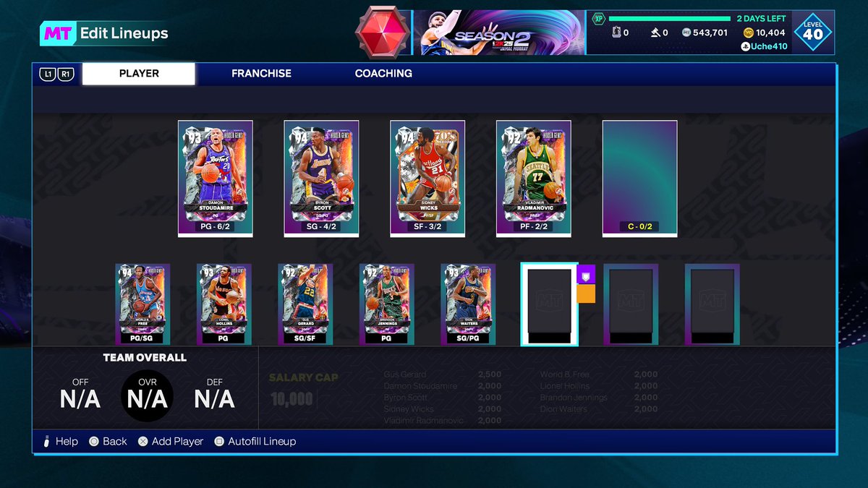Click the auction gavel icon
Image resolution: width=868 pixels, height=488 pixels.
pyautogui.click(x=655, y=33)
